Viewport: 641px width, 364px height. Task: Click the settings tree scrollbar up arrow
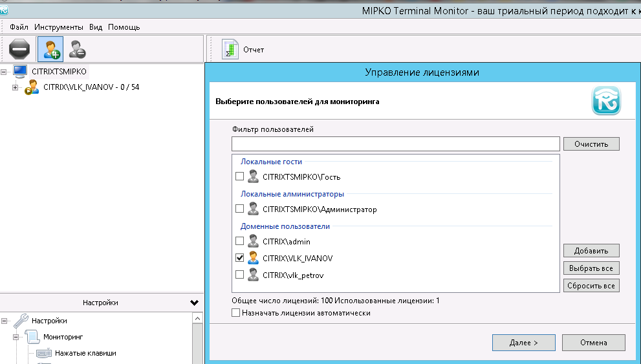[199, 319]
